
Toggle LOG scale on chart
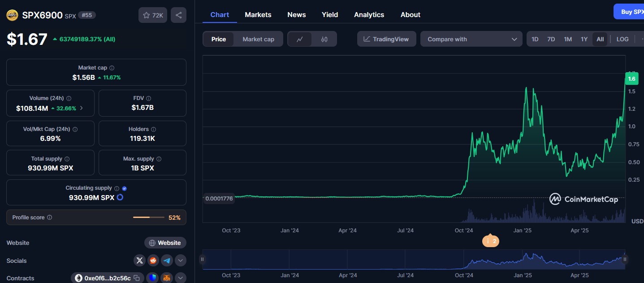pos(622,39)
